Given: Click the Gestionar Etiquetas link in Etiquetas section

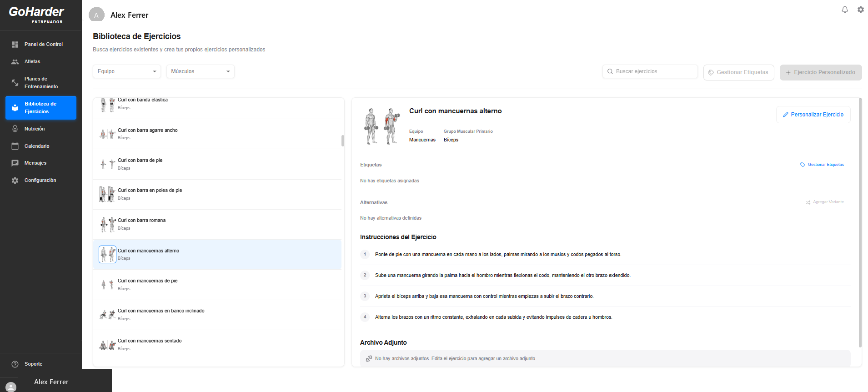Looking at the screenshot, I should pyautogui.click(x=822, y=165).
